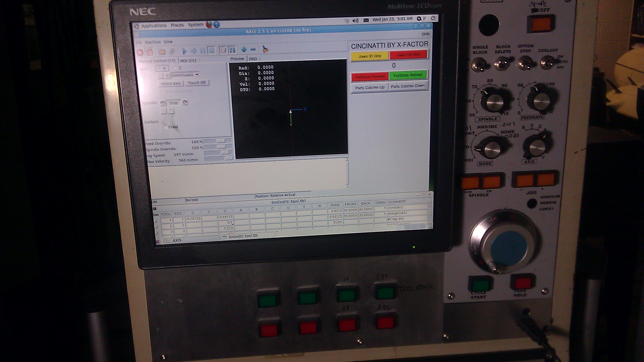This screenshot has width=644, height=362.
Task: Jog axis negative minus button
Action: (x=160, y=76)
